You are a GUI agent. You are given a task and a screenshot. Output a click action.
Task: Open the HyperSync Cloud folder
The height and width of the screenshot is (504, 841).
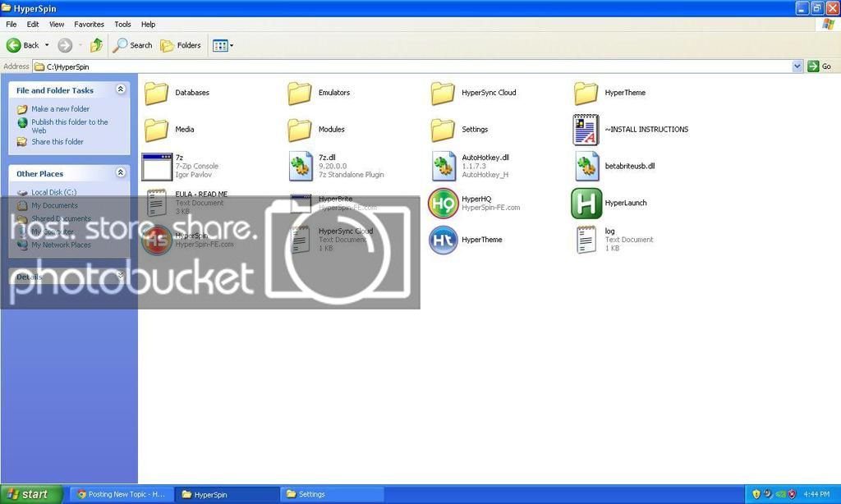click(443, 94)
